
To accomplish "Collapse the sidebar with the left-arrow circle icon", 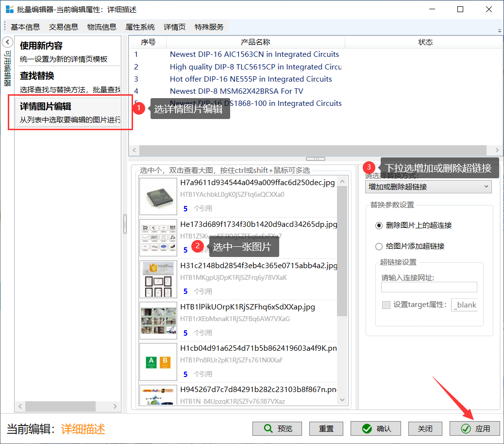I will point(7,42).
